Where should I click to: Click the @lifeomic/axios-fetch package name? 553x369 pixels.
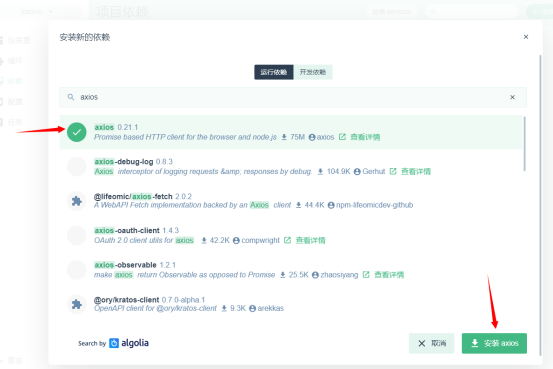133,196
